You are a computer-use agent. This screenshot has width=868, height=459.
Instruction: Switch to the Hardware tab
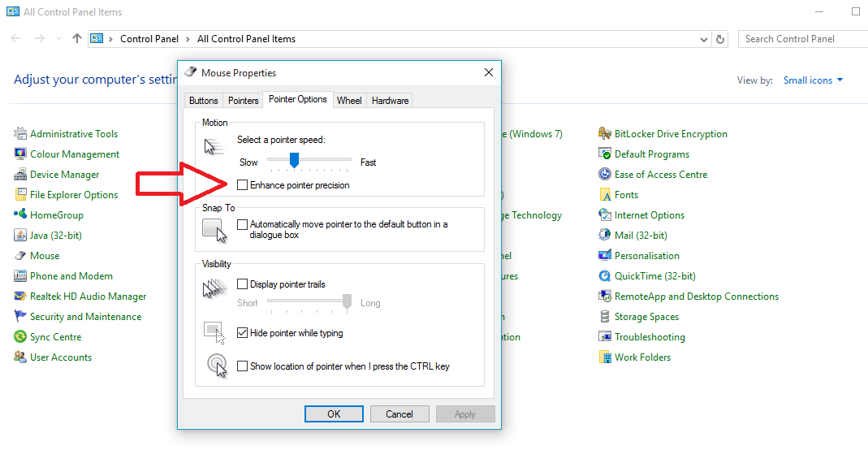coord(390,101)
